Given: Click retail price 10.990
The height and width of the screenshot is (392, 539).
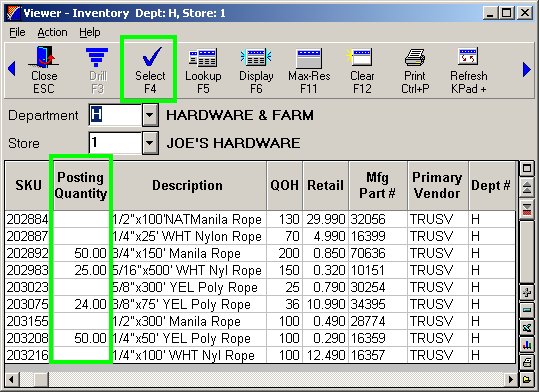Looking at the screenshot, I should coord(326,304).
